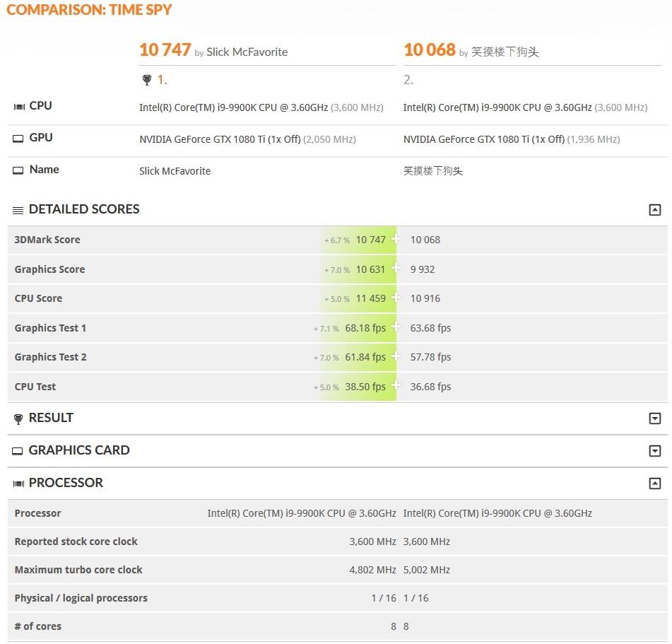Click the GRAPHICS CARD monitor icon
Viewport: 672px width, 644px height.
tap(18, 450)
